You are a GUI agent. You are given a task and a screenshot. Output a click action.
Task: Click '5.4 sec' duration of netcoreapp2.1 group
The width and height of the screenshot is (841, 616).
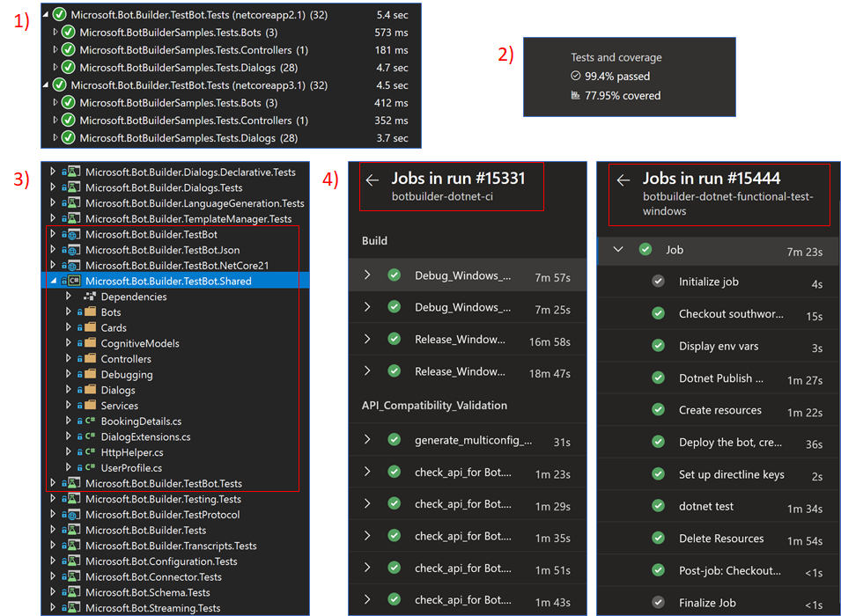392,15
